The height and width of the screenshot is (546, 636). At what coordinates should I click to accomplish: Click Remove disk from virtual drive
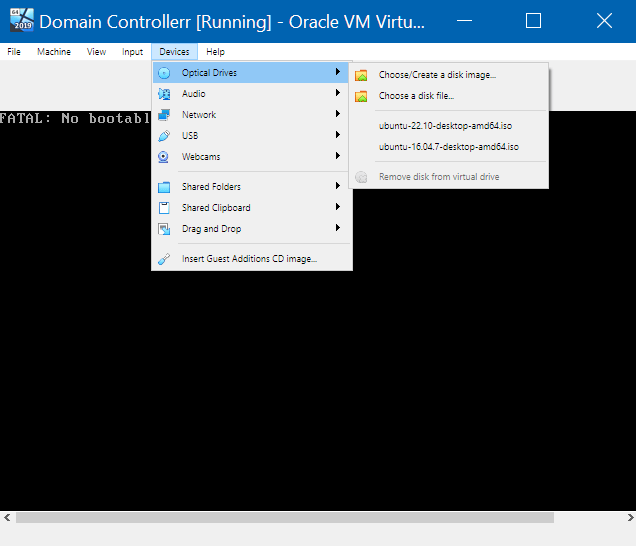click(449, 177)
